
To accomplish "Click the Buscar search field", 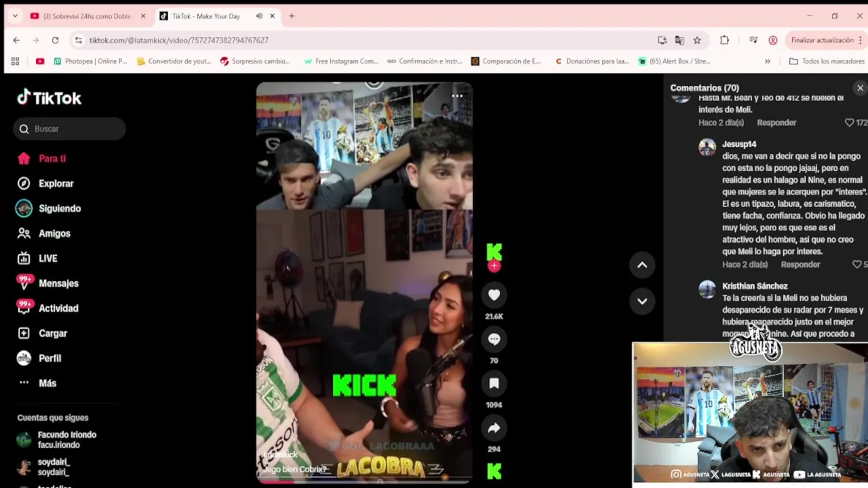I will (69, 129).
